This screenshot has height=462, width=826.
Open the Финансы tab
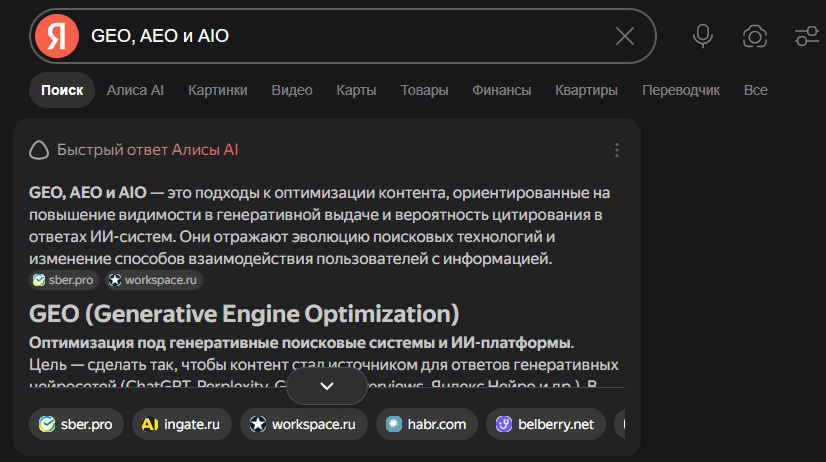tap(502, 90)
